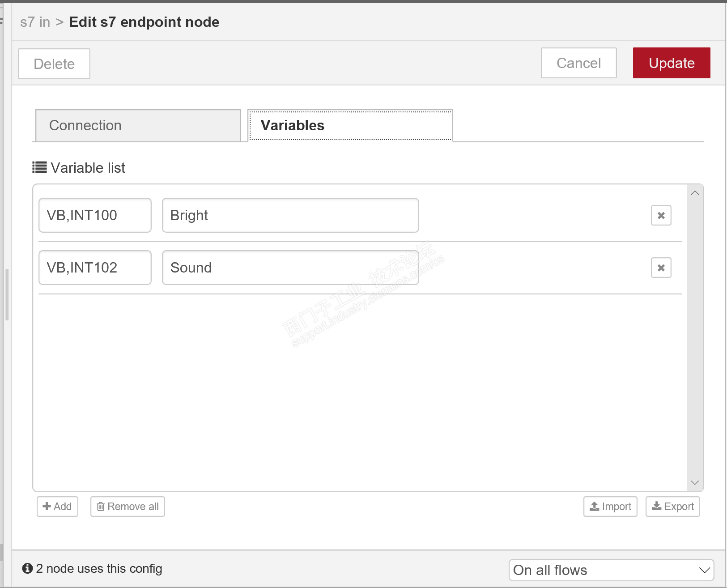Remove the Sound variable row

click(x=661, y=268)
